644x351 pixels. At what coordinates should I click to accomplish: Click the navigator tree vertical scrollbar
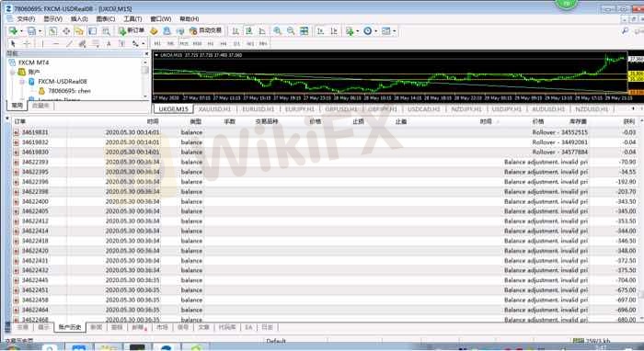pos(145,79)
